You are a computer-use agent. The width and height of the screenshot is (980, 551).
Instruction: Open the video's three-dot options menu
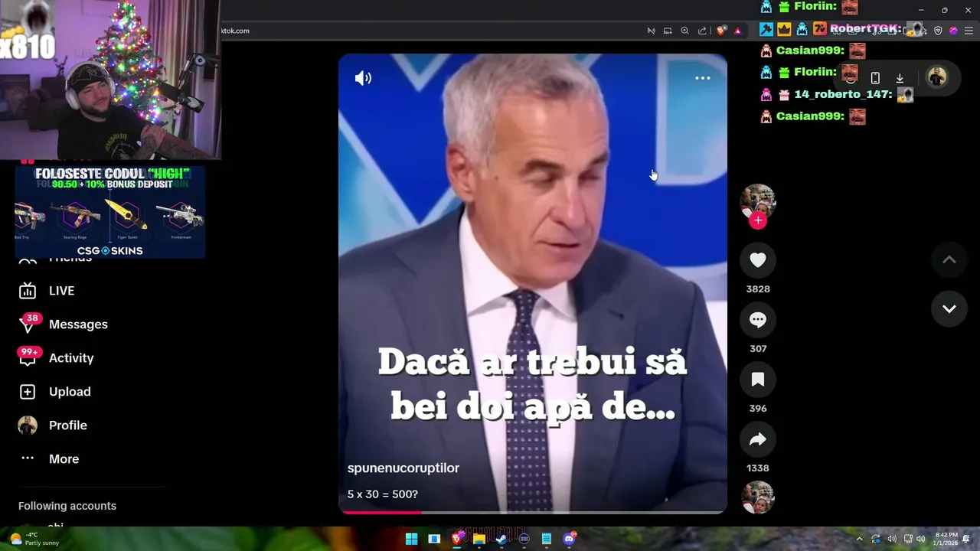click(702, 78)
